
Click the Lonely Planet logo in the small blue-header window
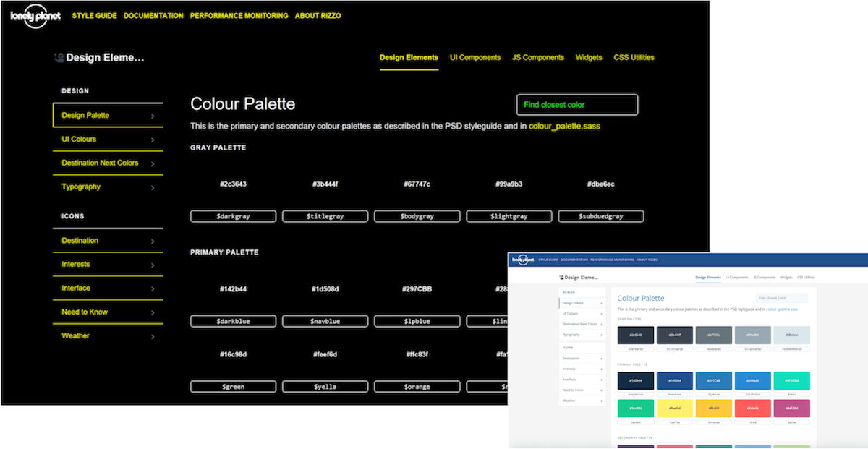[523, 260]
